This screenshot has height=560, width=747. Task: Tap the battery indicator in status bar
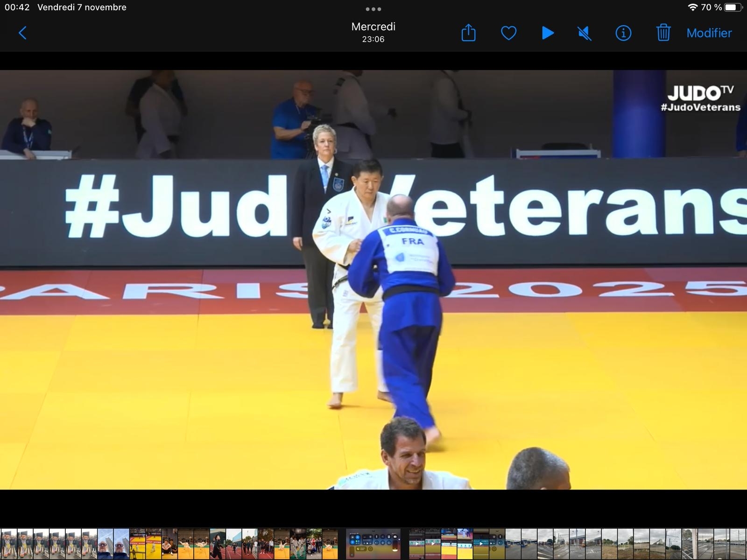(x=733, y=7)
